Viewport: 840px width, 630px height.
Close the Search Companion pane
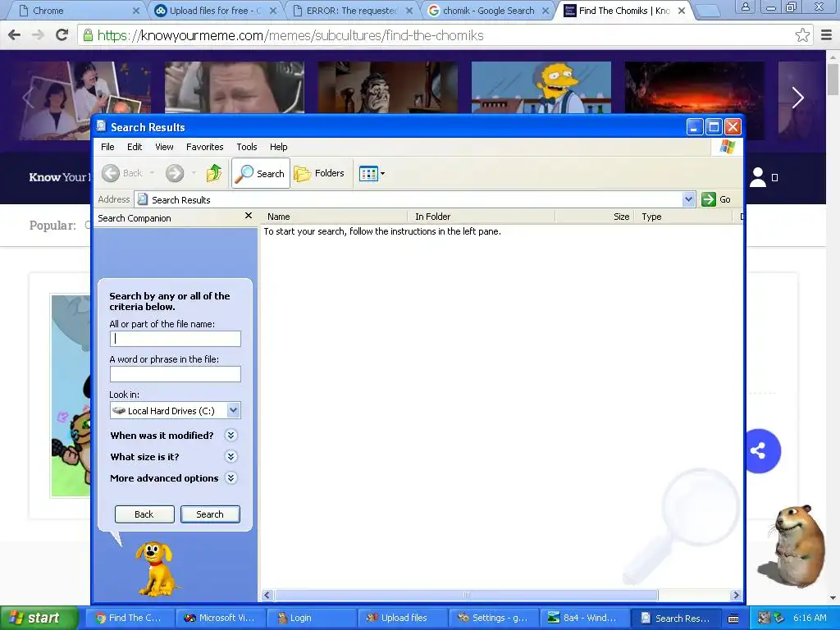tap(248, 216)
